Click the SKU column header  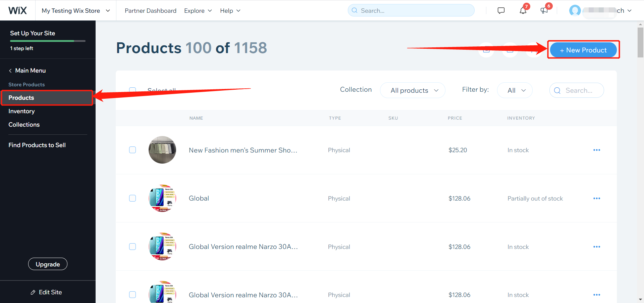pos(393,118)
